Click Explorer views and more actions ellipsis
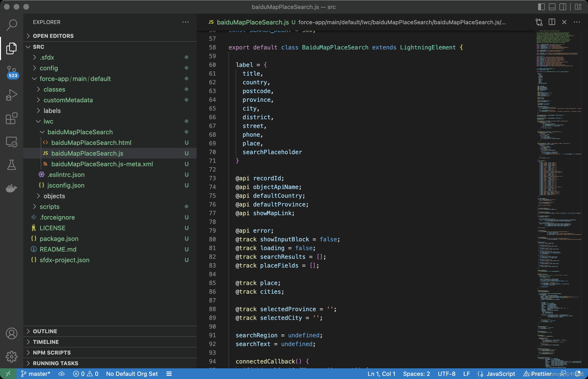Image resolution: width=588 pixels, height=379 pixels. tap(186, 22)
